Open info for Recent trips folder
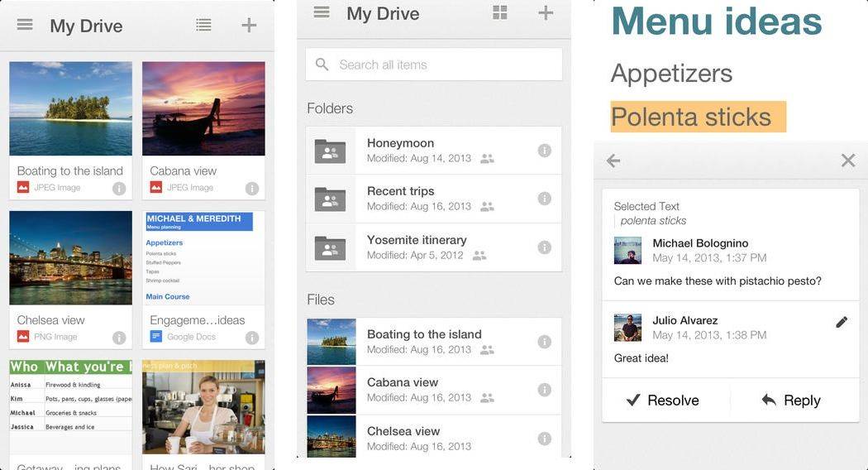This screenshot has height=470, width=868. [x=545, y=199]
